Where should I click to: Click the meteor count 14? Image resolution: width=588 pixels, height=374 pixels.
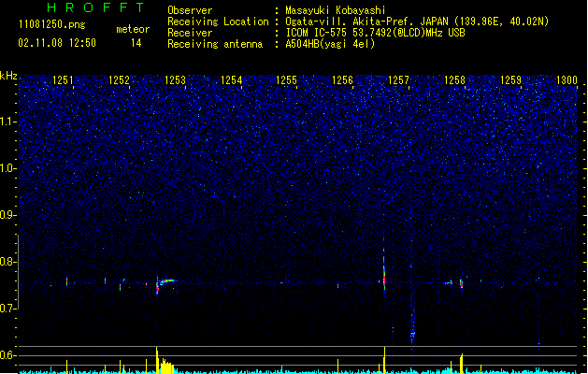point(136,43)
